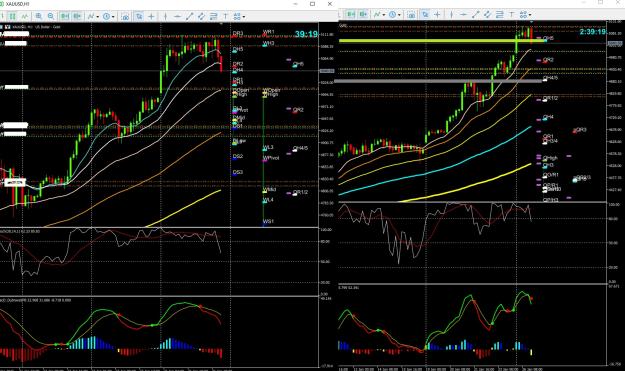The width and height of the screenshot is (625, 371).
Task: Select trendline tool in XAUUSD,H1 window
Action: pos(190,16)
